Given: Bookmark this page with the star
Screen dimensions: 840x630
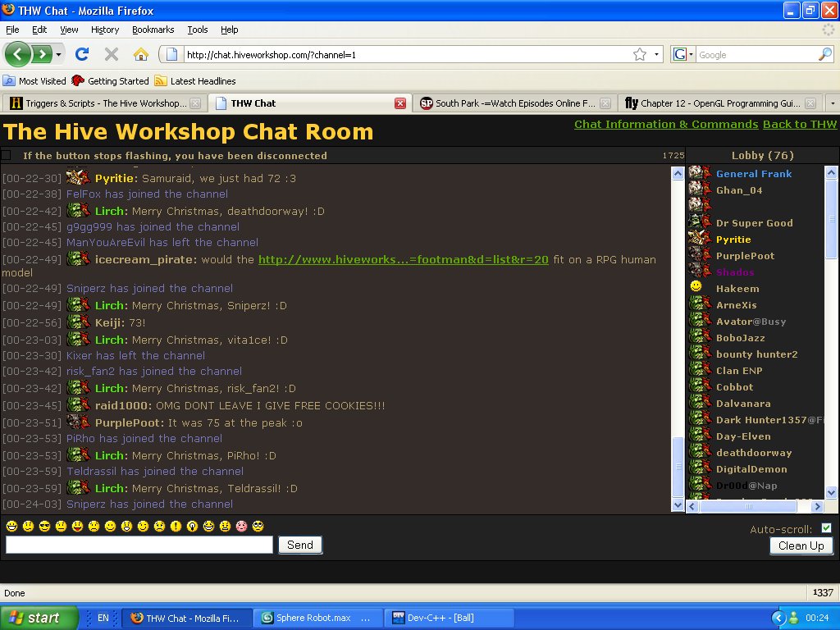Looking at the screenshot, I should tap(640, 54).
